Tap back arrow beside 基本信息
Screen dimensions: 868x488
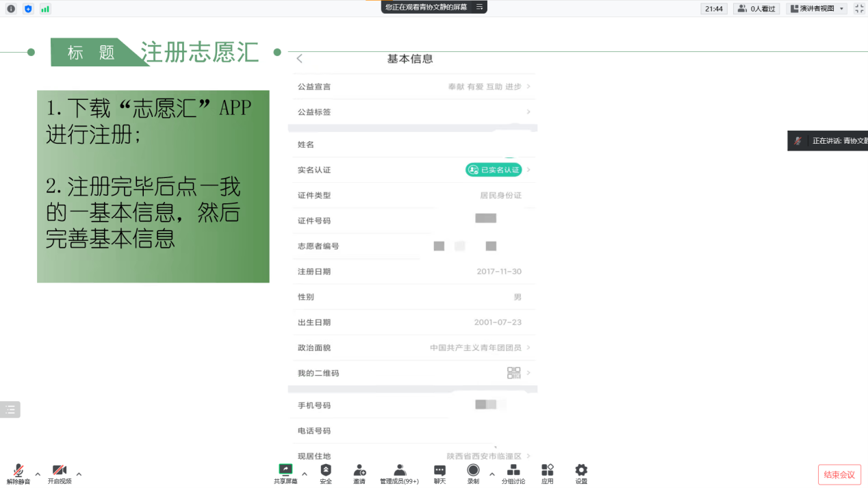tap(299, 59)
